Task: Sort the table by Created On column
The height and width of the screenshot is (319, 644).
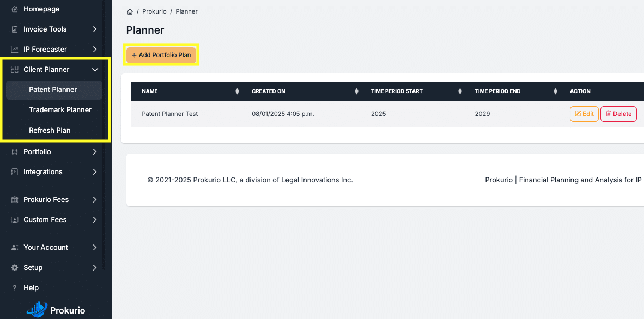Action: pos(356,91)
